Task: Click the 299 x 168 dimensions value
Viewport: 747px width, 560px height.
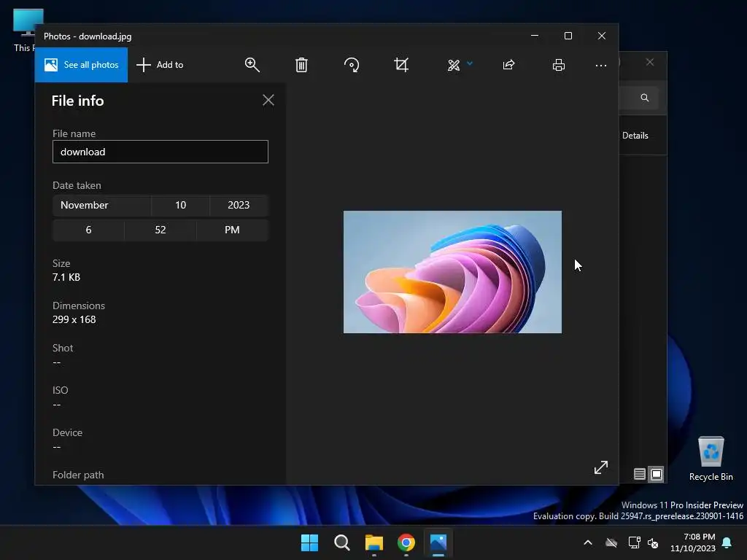Action: click(x=74, y=319)
